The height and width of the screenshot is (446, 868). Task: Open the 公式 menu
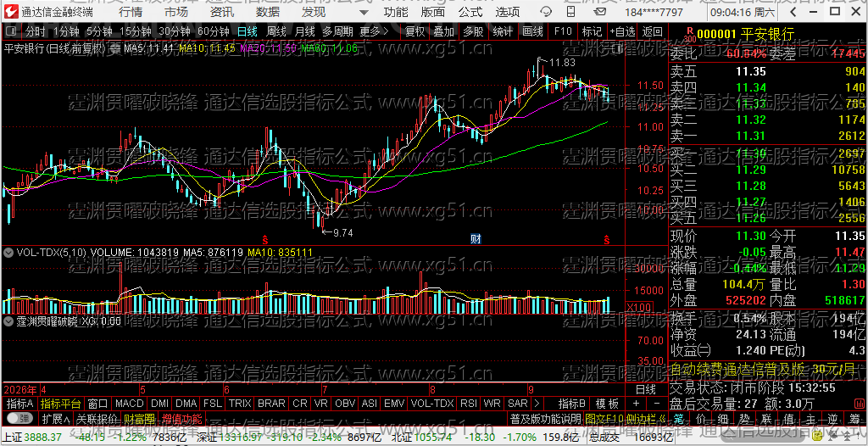(470, 12)
